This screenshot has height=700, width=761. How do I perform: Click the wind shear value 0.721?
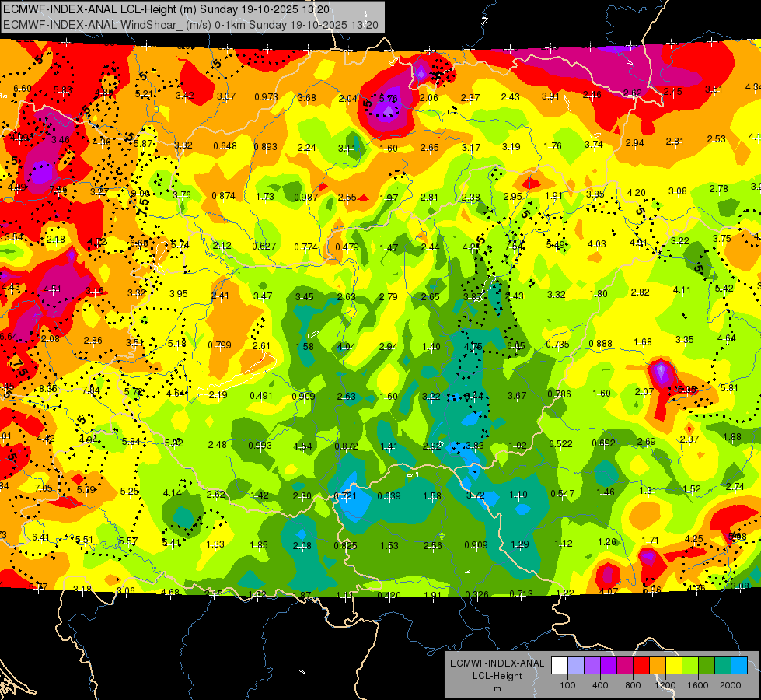point(345,496)
